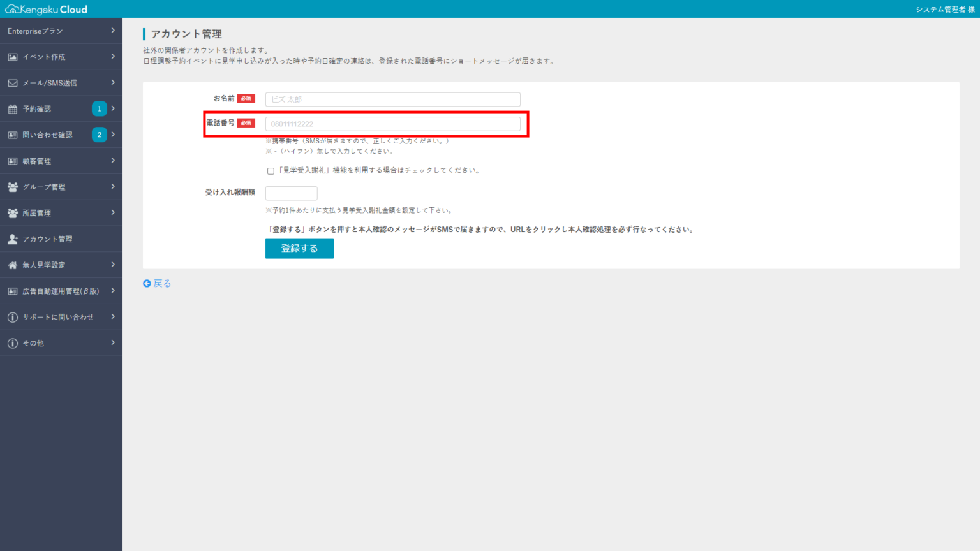Click the 問い合わせ確認 panel icon
The image size is (980, 551).
(x=11, y=135)
